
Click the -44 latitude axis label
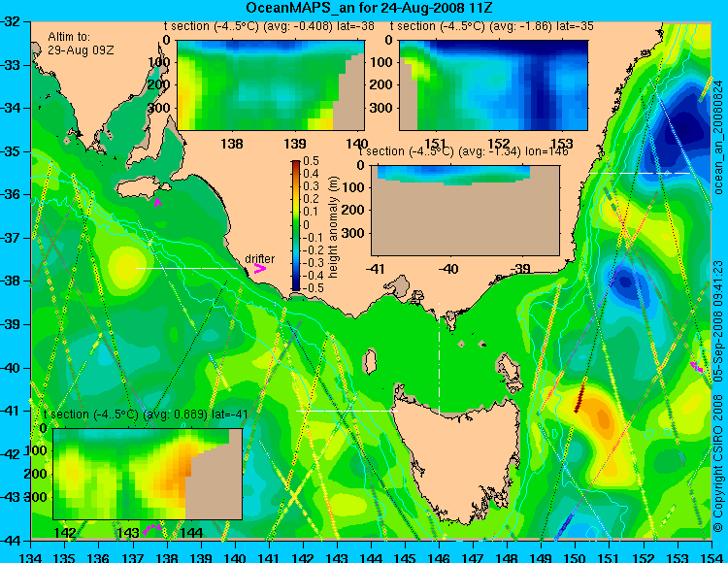coord(10,541)
